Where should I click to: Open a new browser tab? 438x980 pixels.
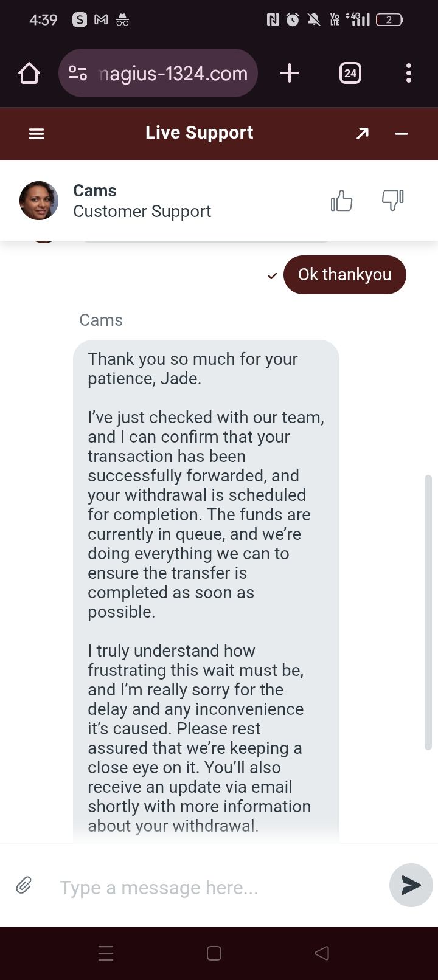coord(290,74)
